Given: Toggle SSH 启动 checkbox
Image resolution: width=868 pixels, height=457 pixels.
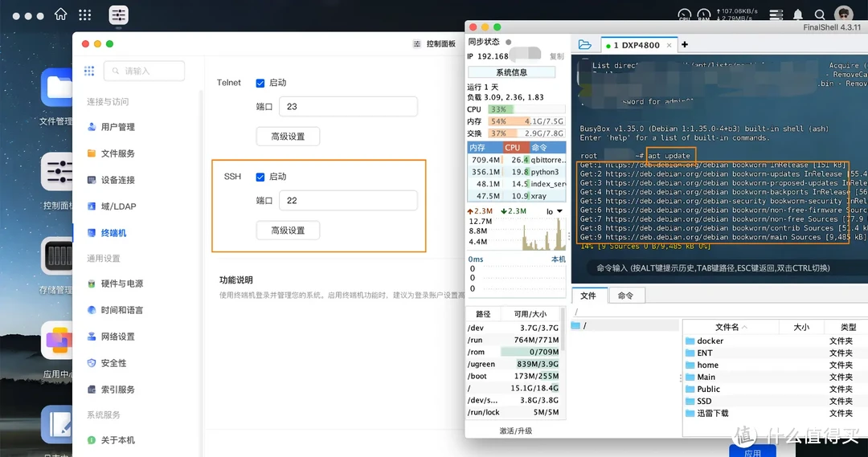Looking at the screenshot, I should click(x=260, y=177).
